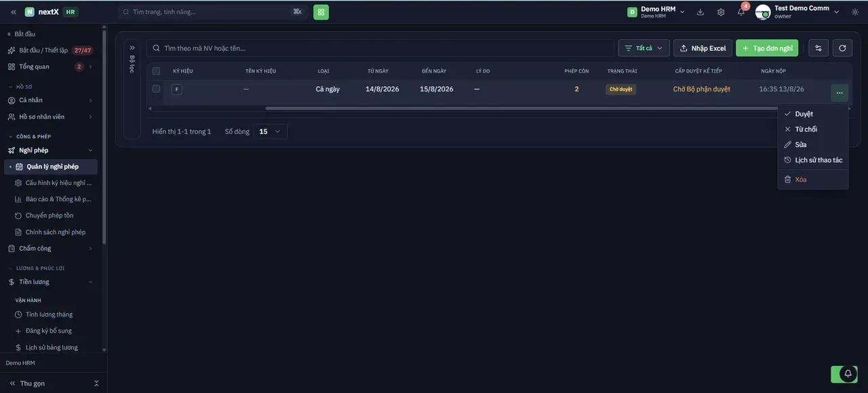
Task: Click the table's horizontal scrollbar thumb
Action: point(521,108)
